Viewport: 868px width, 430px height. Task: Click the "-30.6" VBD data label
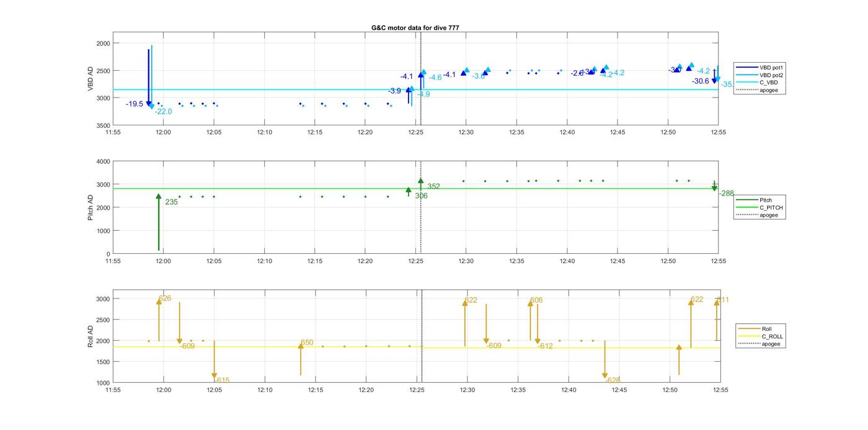click(701, 81)
